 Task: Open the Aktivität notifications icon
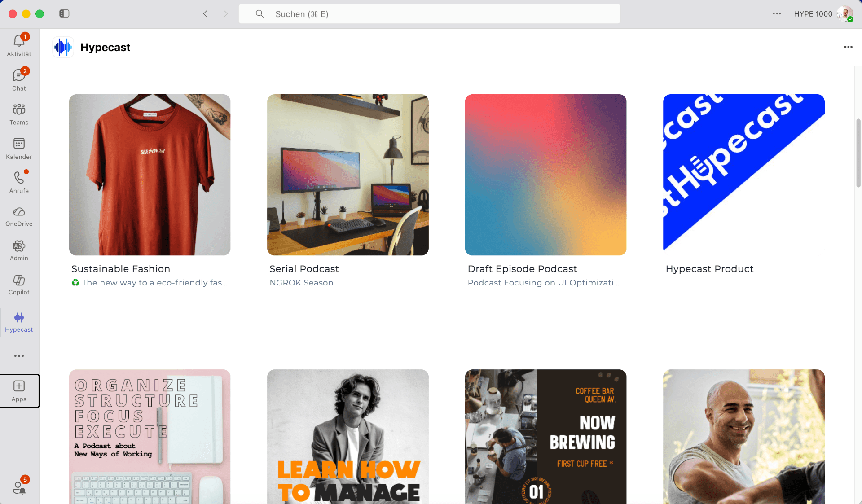[x=19, y=45]
